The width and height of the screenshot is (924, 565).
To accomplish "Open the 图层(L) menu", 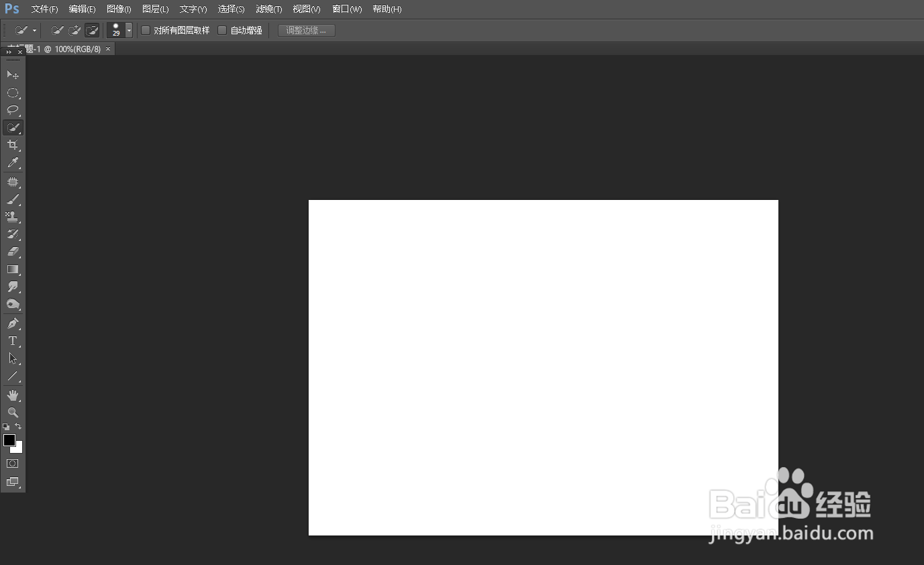I will click(x=154, y=9).
